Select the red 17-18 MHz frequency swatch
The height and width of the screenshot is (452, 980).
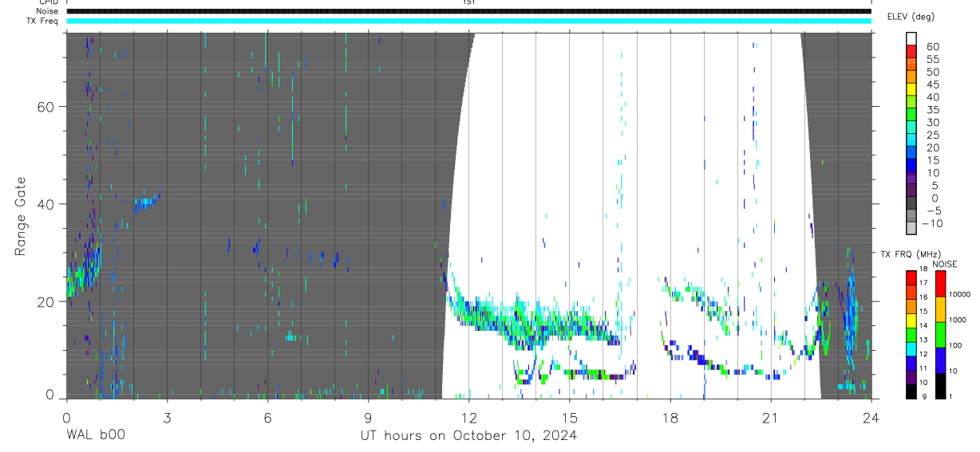(911, 277)
